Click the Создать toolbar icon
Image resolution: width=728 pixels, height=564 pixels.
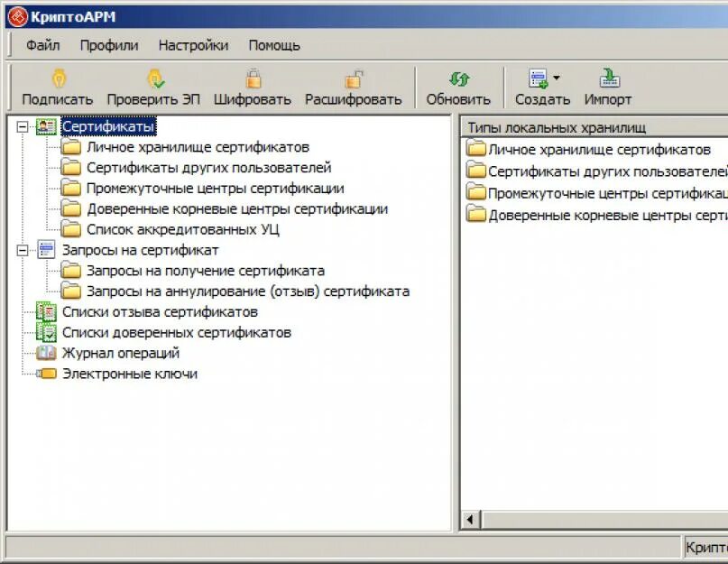click(x=539, y=78)
